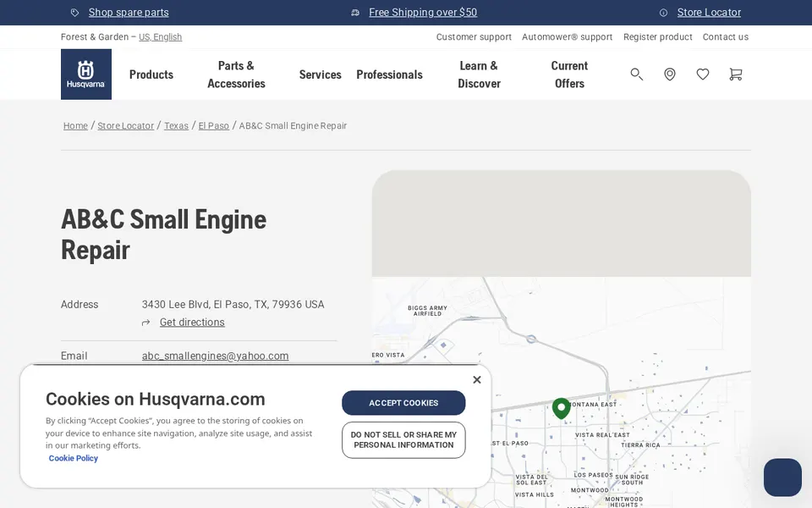
Task: Click the green map marker pin
Action: pyautogui.click(x=562, y=408)
